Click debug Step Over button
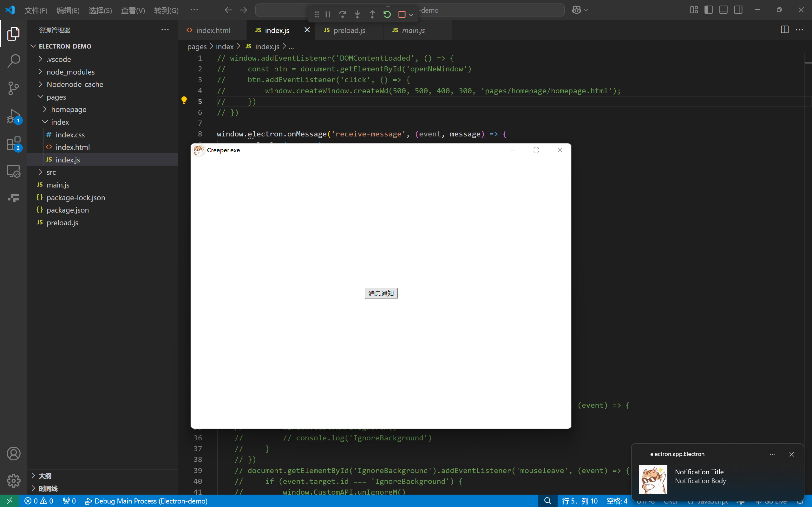 pos(342,14)
